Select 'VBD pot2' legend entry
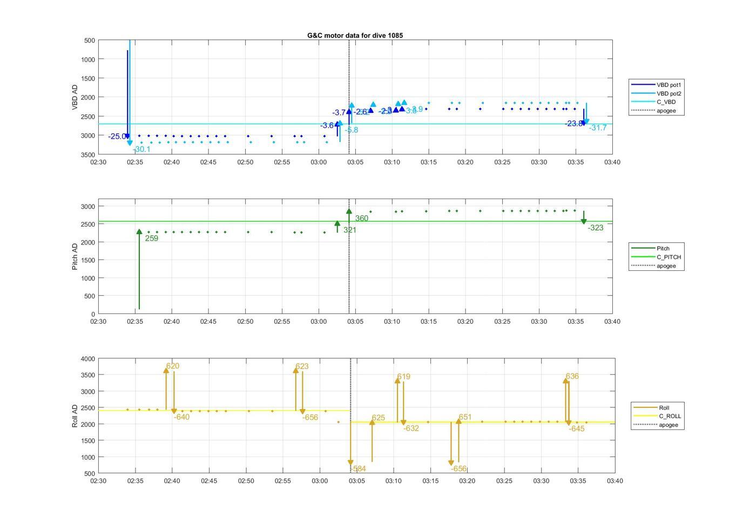The height and width of the screenshot is (532, 756). (x=657, y=93)
